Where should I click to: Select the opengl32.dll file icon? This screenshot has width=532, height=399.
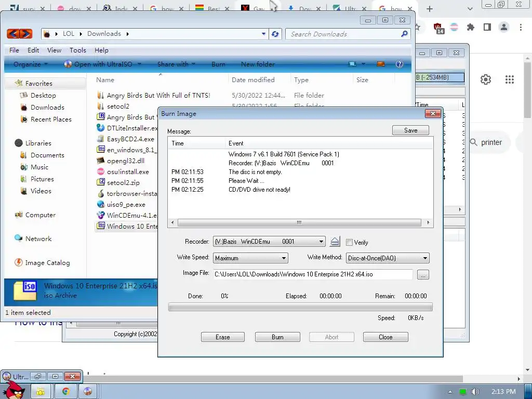coord(100,161)
